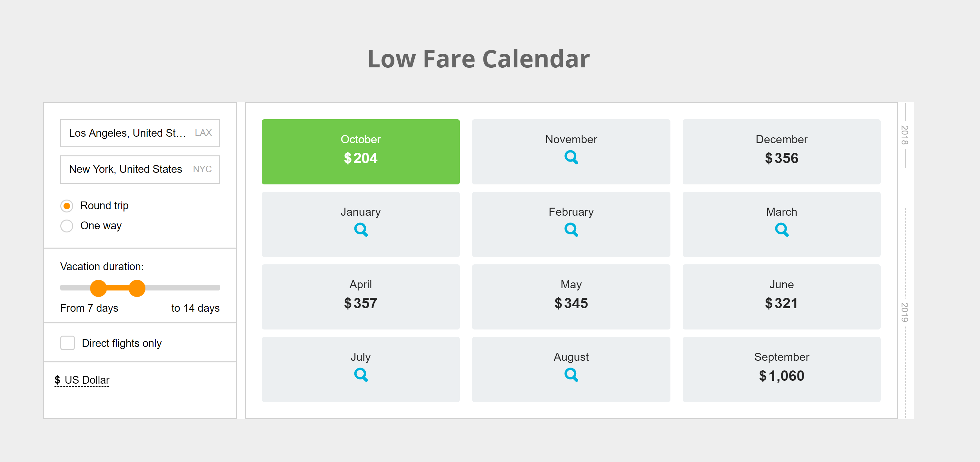Search July fares using magnifier icon
Image resolution: width=980 pixels, height=462 pixels.
pyautogui.click(x=361, y=375)
